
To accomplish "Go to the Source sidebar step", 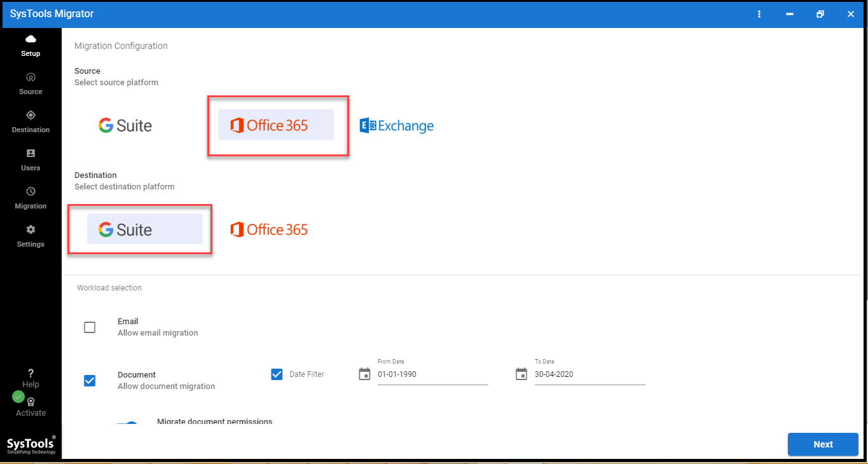I will [x=31, y=83].
